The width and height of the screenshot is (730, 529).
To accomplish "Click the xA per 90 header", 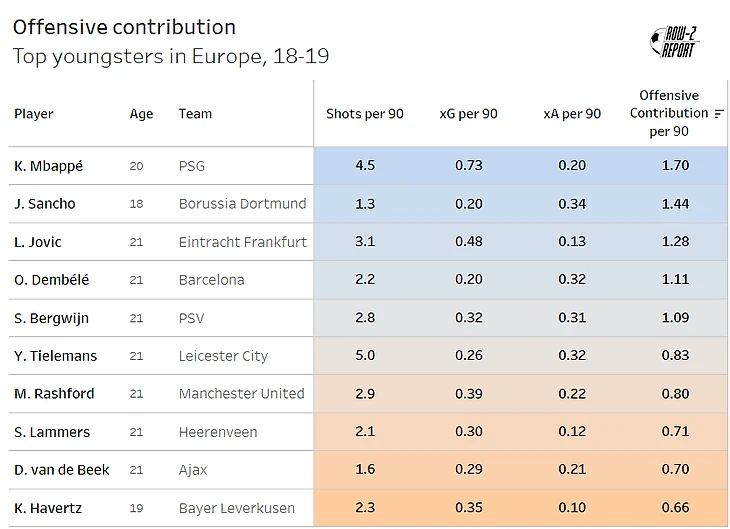I will pos(572,114).
